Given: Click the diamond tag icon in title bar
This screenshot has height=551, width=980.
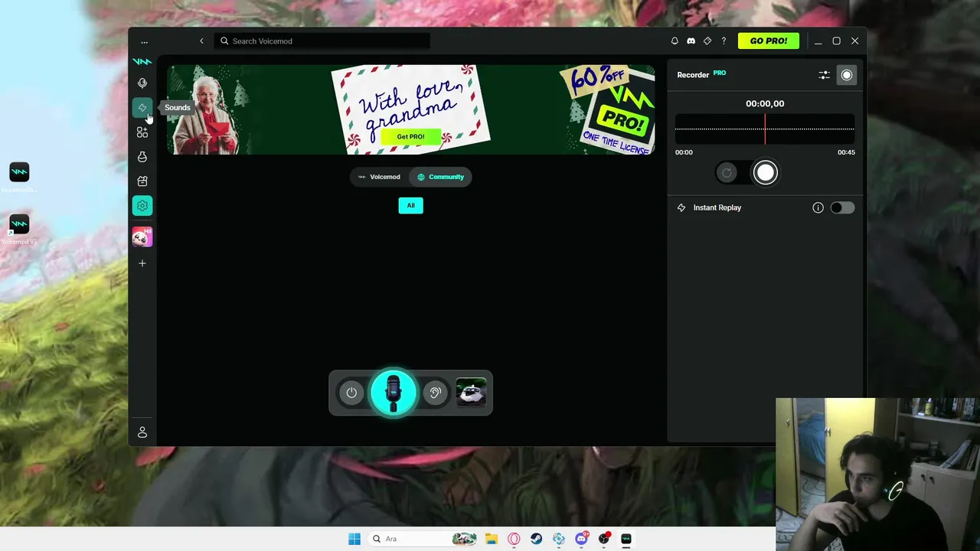Looking at the screenshot, I should point(707,41).
